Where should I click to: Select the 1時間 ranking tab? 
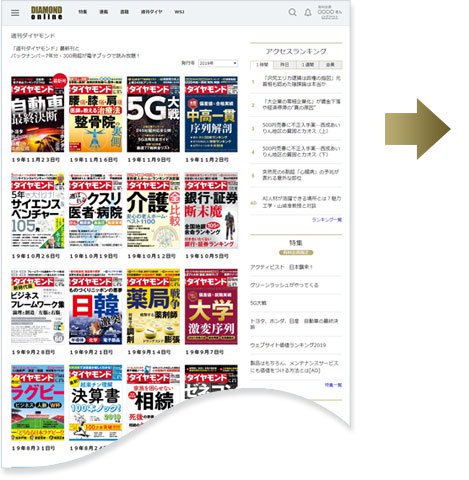[262, 65]
